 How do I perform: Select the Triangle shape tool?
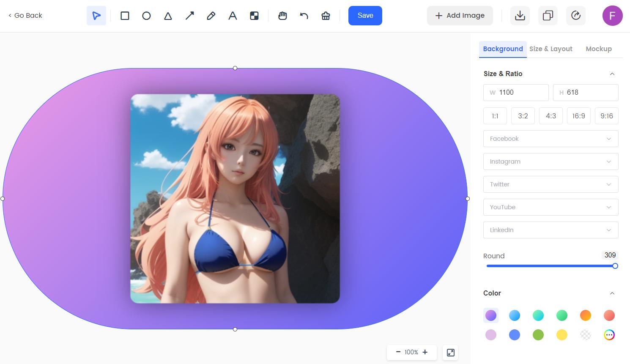pyautogui.click(x=168, y=16)
